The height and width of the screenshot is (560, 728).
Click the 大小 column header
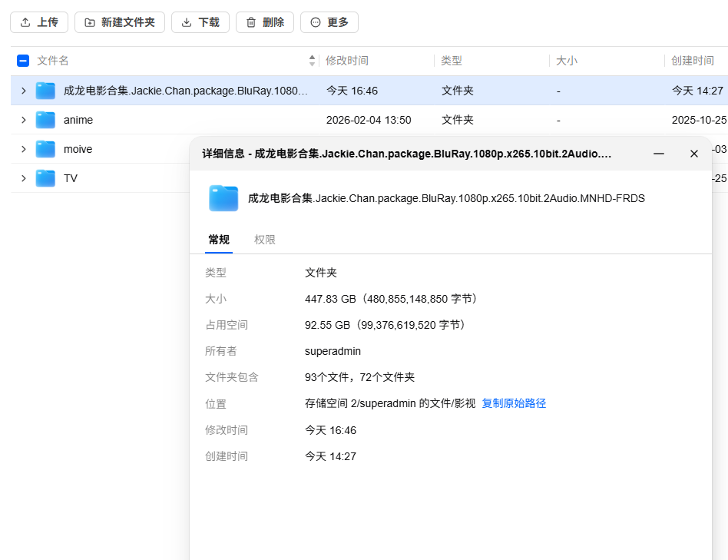coord(567,61)
